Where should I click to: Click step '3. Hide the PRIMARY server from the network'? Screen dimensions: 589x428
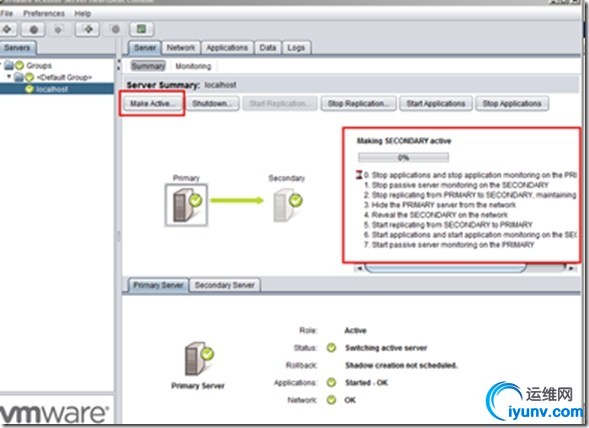(440, 205)
